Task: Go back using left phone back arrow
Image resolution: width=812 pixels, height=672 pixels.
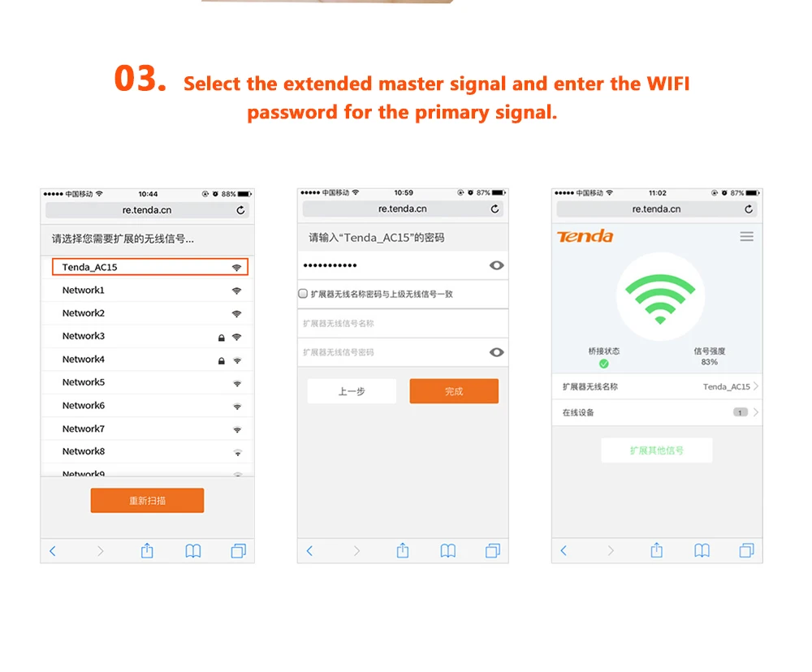Action: tap(52, 551)
